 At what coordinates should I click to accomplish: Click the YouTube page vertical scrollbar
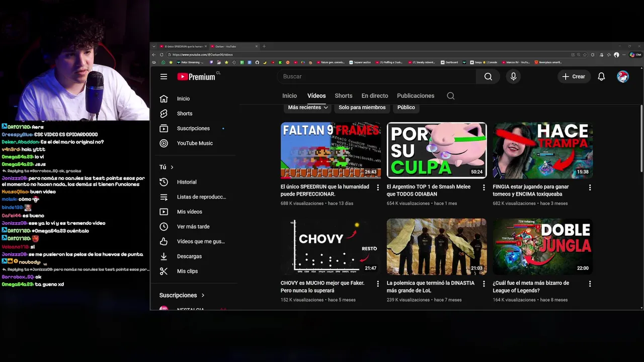pos(641,138)
